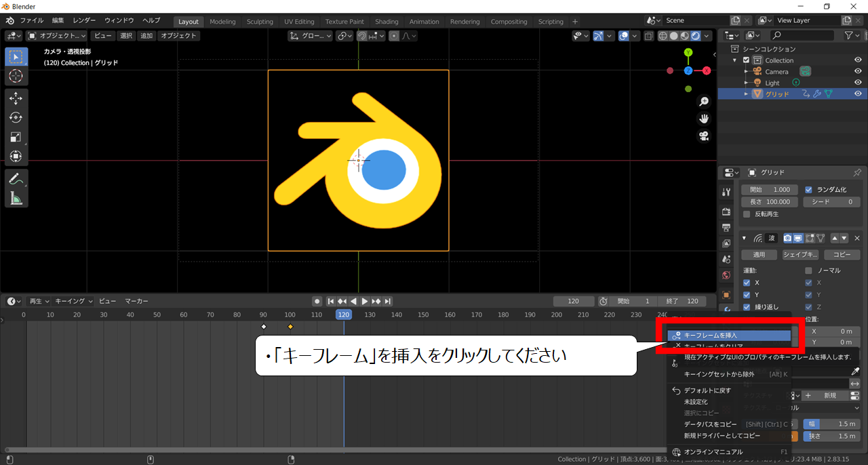Activate the 3D Cursor tool

(16, 77)
